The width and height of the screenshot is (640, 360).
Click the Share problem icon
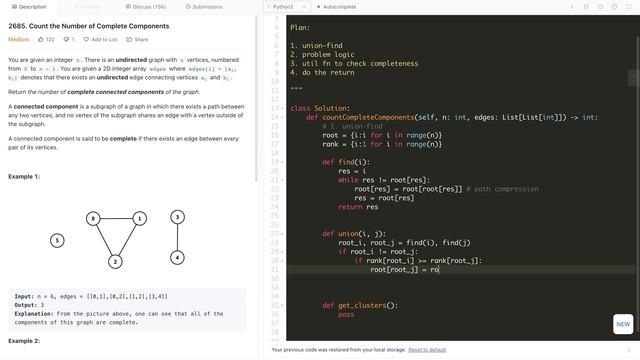(129, 40)
